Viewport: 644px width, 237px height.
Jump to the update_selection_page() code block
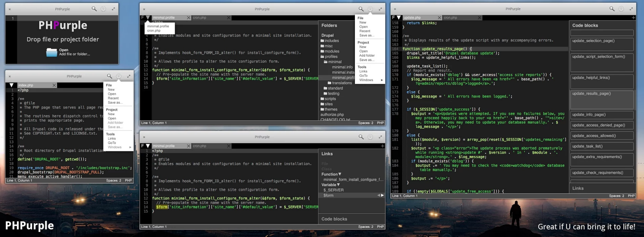click(x=602, y=44)
